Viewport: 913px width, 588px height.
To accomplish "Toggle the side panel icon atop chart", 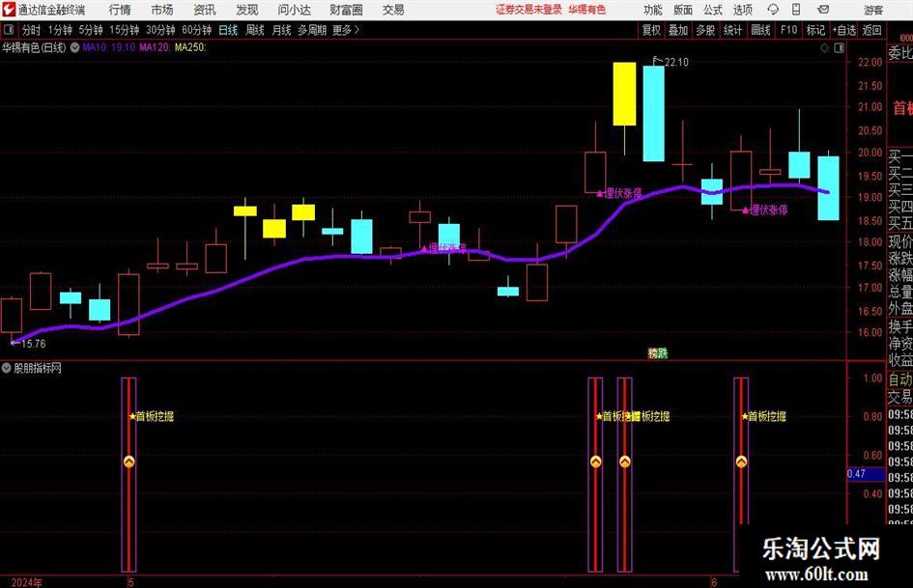I will pyautogui.click(x=839, y=48).
